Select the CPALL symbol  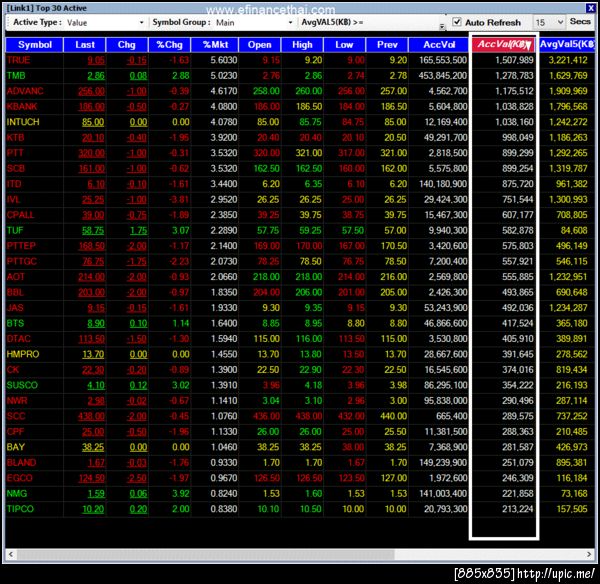point(20,215)
